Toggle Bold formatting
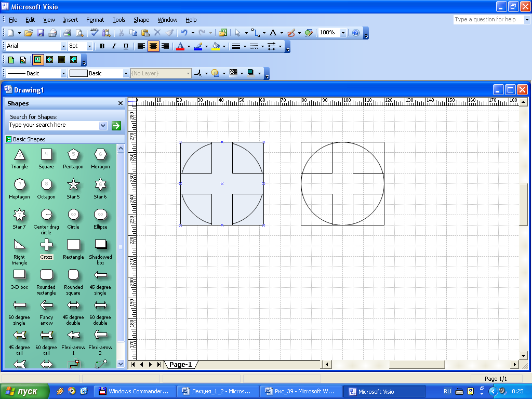 pyautogui.click(x=102, y=46)
